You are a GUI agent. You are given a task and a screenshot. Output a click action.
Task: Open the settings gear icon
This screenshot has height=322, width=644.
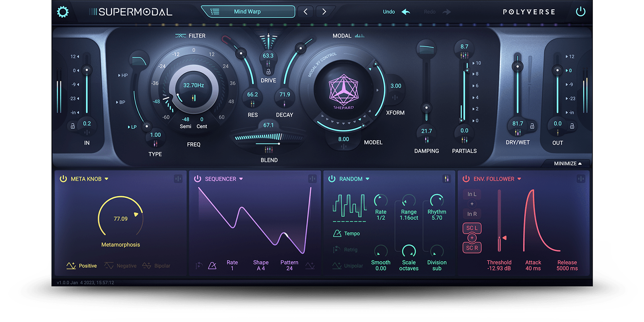[x=63, y=12]
